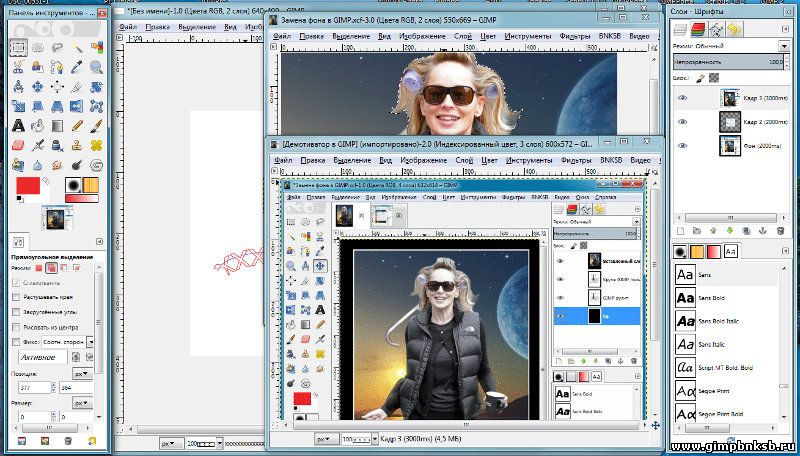The width and height of the screenshot is (800, 456).
Task: Toggle the Рисовать из центра checkbox
Action: (16, 327)
